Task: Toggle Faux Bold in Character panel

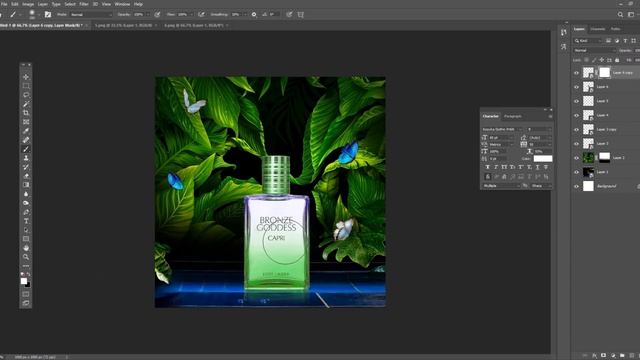Action: [487, 167]
